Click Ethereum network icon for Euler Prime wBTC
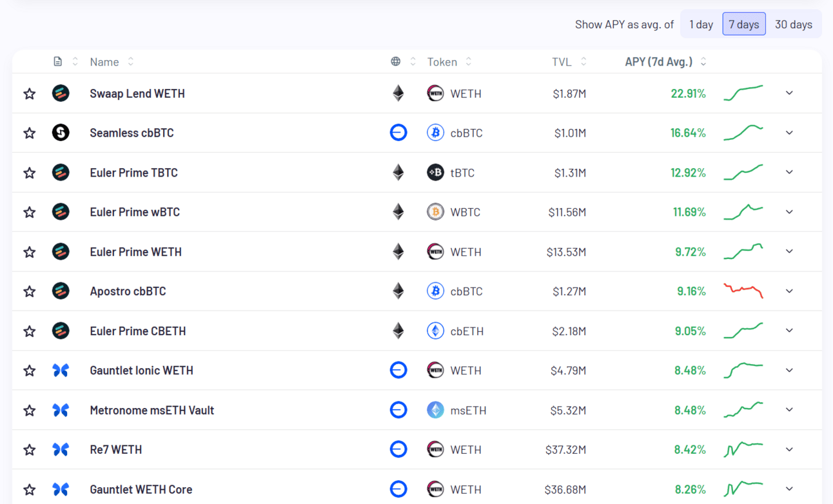Screen dimensions: 833x504 coord(398,212)
